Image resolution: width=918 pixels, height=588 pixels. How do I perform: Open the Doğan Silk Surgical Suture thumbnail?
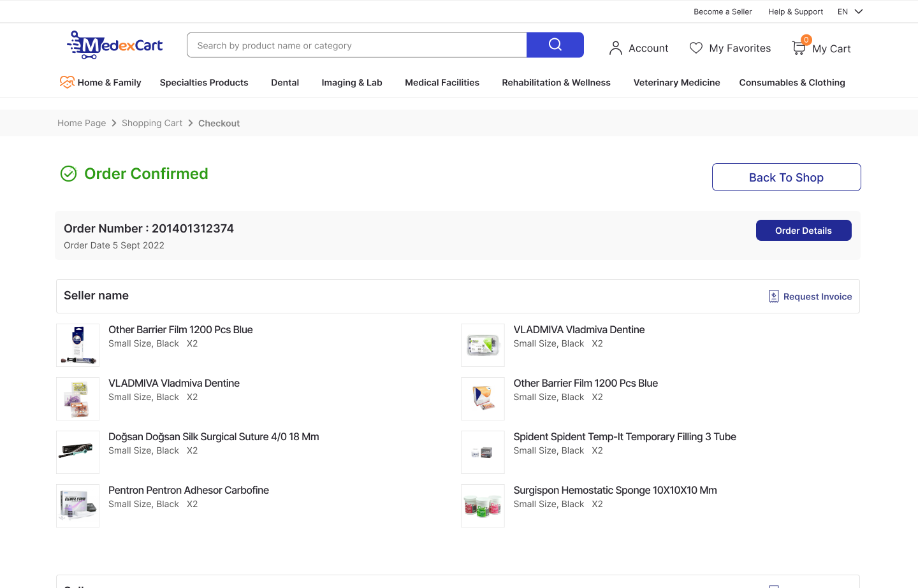tap(78, 452)
